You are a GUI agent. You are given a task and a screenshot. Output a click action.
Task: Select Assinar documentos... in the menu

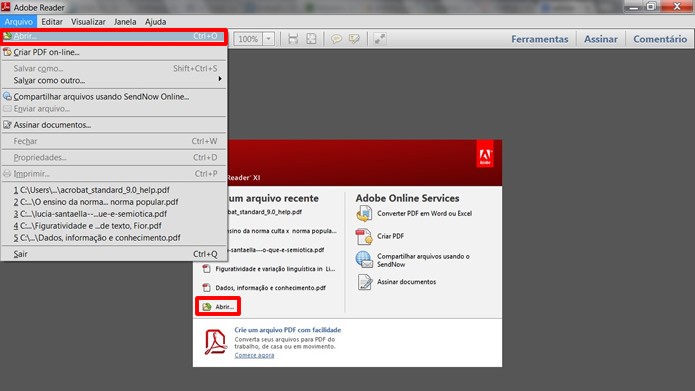114,125
